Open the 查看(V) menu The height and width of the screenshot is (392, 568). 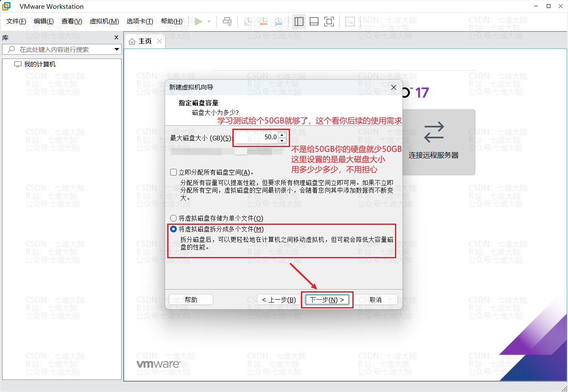[x=72, y=21]
